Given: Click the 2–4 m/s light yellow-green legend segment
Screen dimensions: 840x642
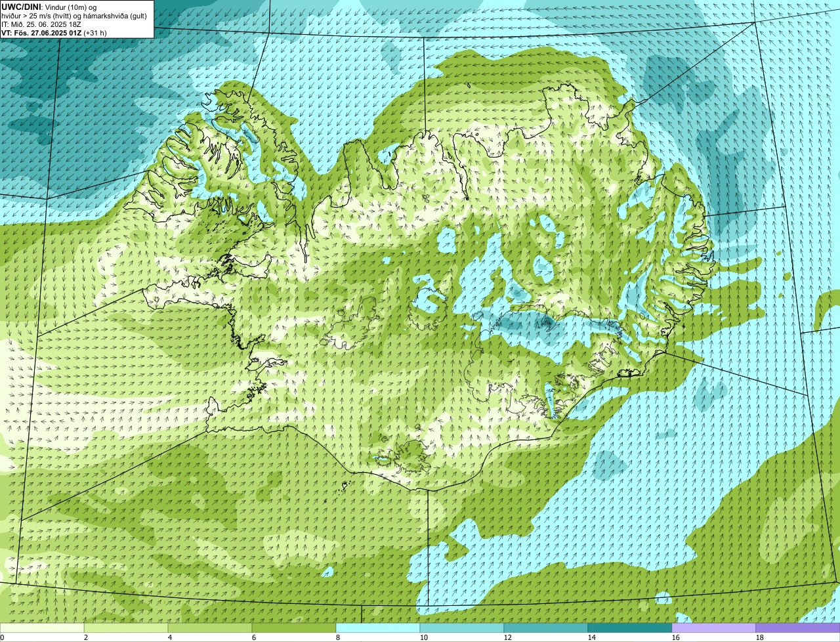Looking at the screenshot, I should [x=126, y=628].
